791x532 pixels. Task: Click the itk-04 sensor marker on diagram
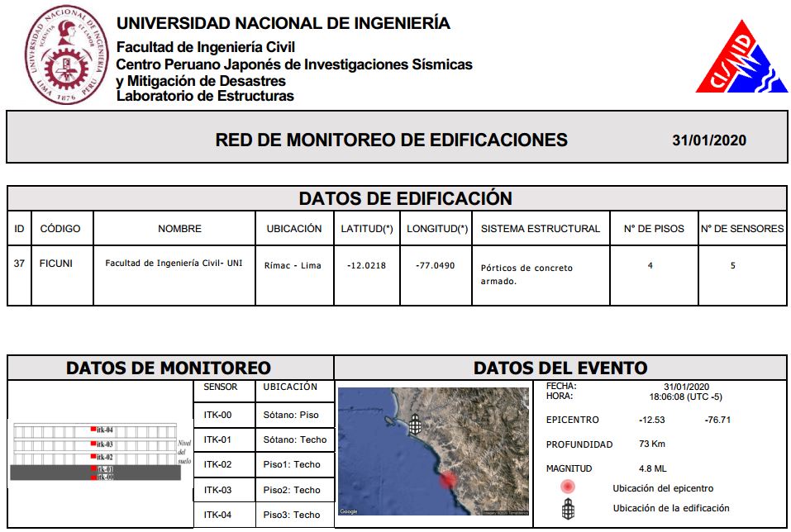click(x=93, y=429)
